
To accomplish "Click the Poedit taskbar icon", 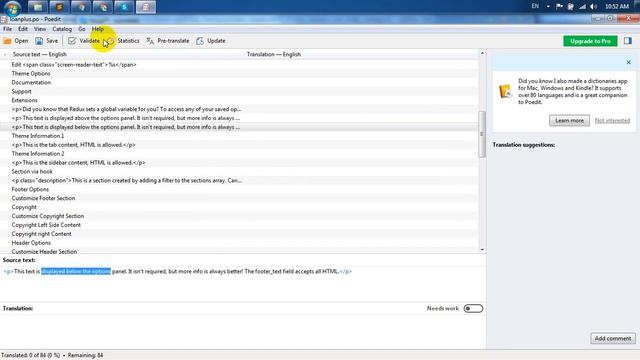I will (x=146, y=7).
